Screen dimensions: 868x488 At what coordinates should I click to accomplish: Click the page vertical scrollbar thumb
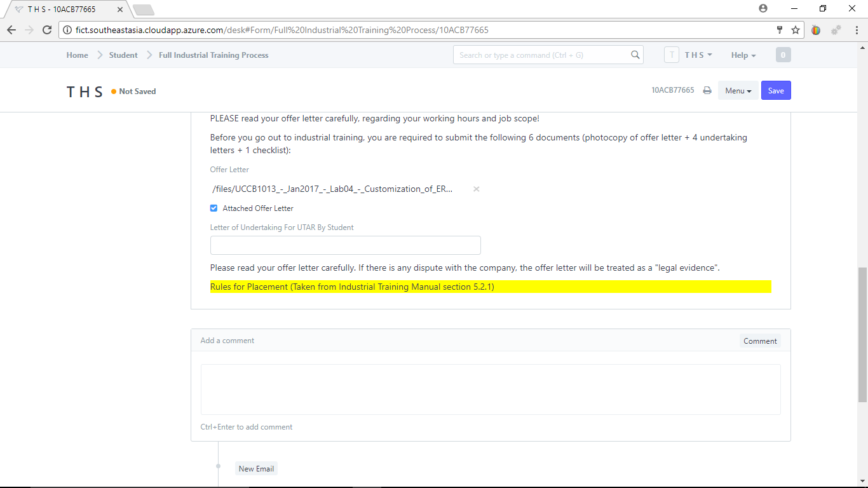[862, 335]
